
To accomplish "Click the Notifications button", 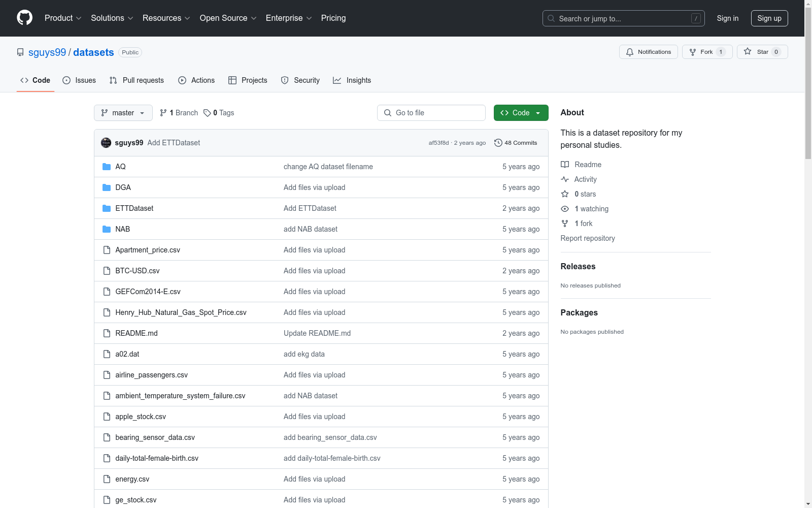I will coord(649,52).
